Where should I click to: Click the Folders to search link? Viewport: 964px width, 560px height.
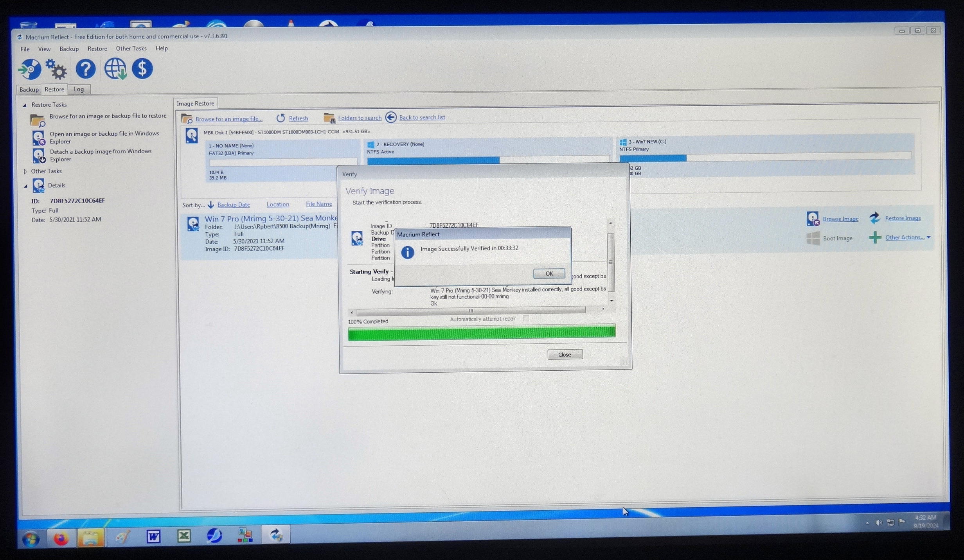[360, 118]
